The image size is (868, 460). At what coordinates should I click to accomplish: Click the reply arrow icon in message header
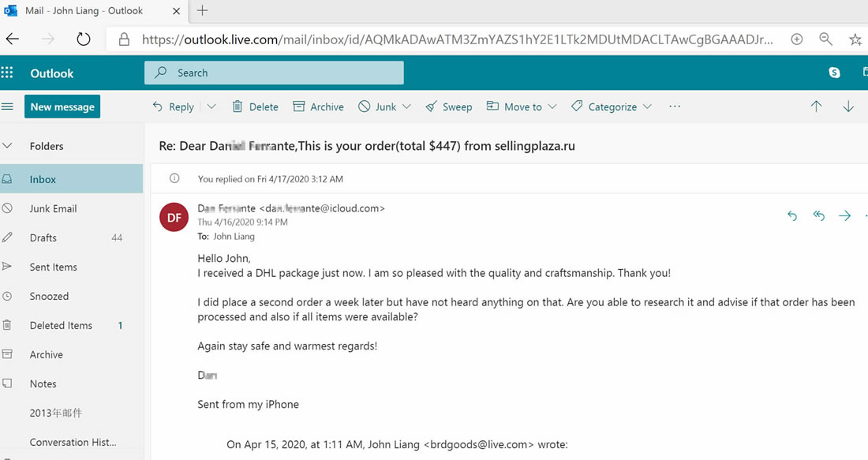tap(792, 215)
